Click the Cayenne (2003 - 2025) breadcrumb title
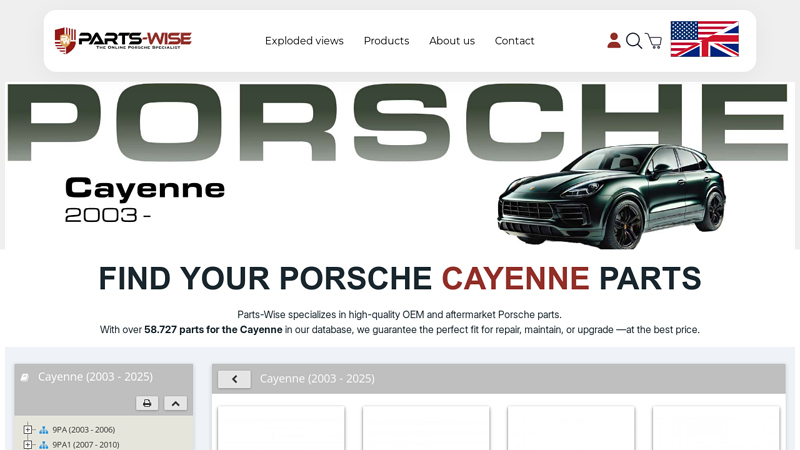 (x=317, y=379)
